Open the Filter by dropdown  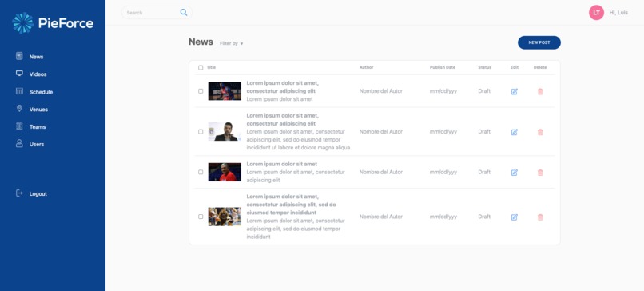(x=231, y=43)
